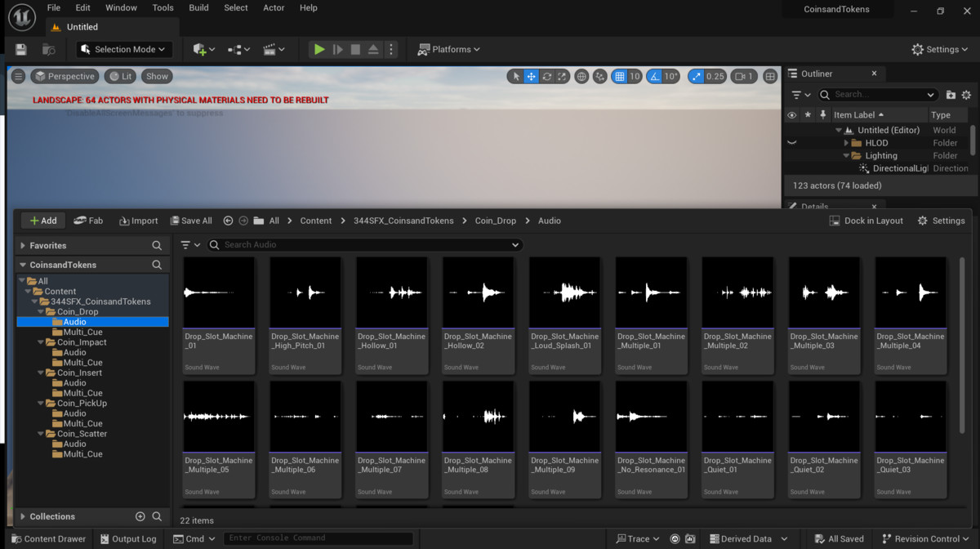The height and width of the screenshot is (549, 980).
Task: Toggle the Outliner pin column header
Action: (x=822, y=115)
